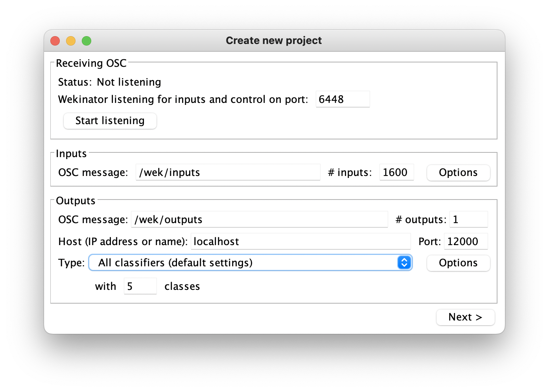Click the # outputs field showing 1
This screenshot has width=549, height=392.
468,219
